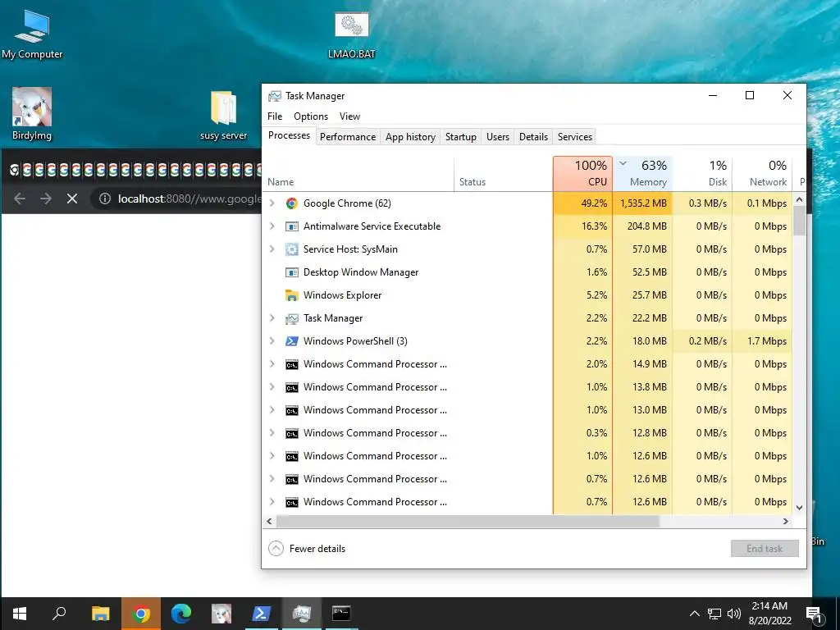This screenshot has height=630, width=840.
Task: Click horizontal scrollbar left arrow
Action: point(269,521)
